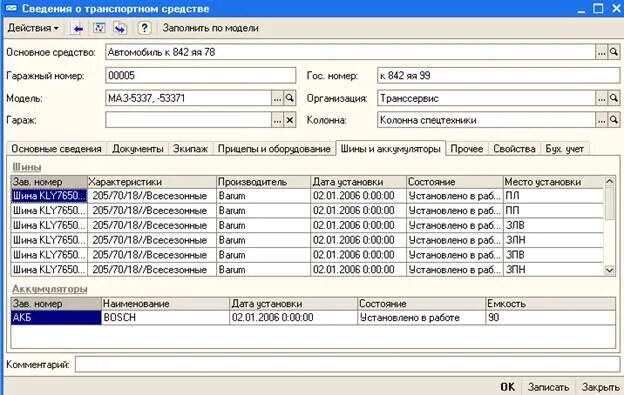Minimize the vehicle info window
Viewport: 624px width, 395px height.
click(x=581, y=9)
